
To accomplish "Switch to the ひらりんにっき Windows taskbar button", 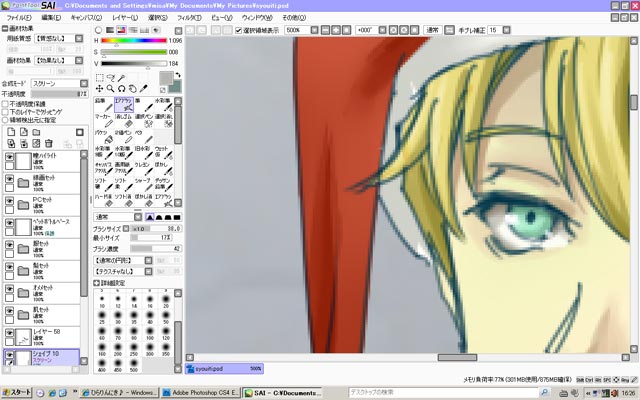I will coord(119,393).
